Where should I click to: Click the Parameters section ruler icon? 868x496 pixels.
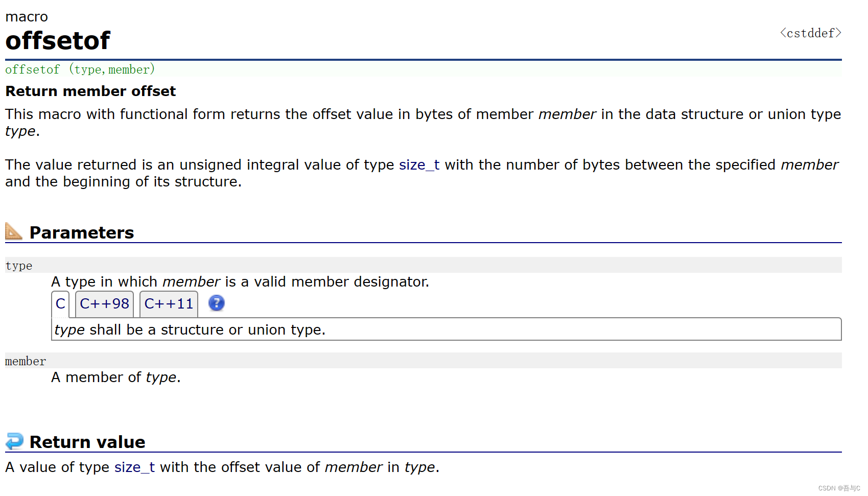pyautogui.click(x=14, y=231)
